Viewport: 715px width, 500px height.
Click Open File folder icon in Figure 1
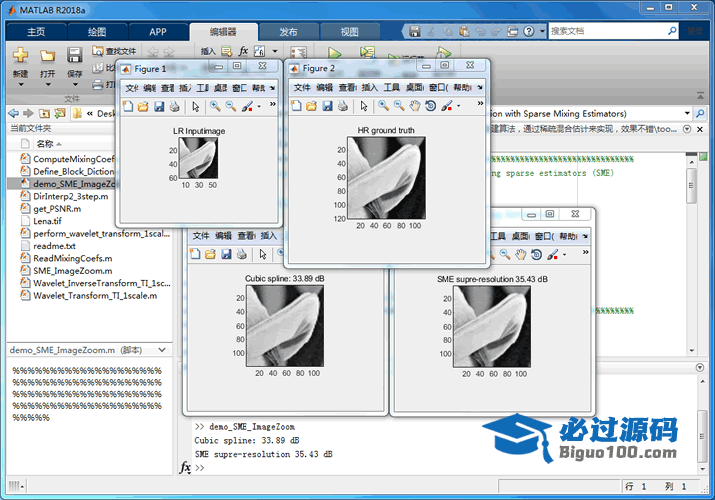(143, 106)
